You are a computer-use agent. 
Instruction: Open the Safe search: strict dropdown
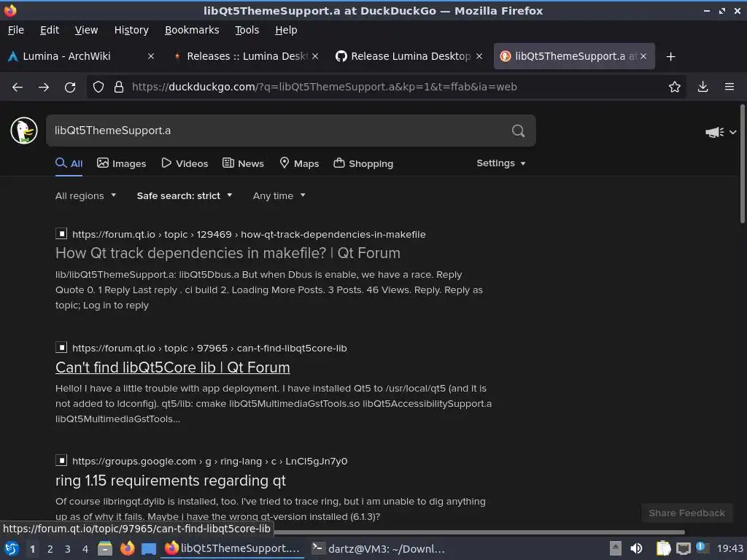tap(185, 195)
